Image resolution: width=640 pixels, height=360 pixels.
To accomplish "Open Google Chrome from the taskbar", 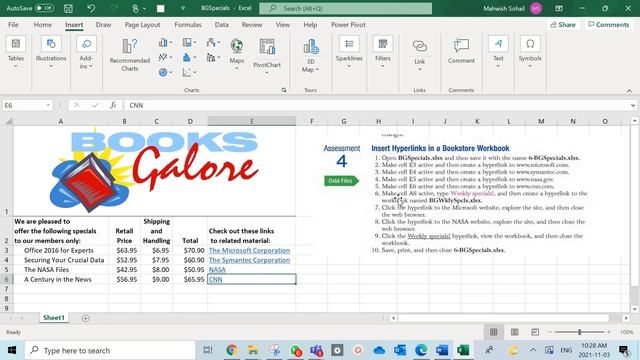I will (x=232, y=350).
